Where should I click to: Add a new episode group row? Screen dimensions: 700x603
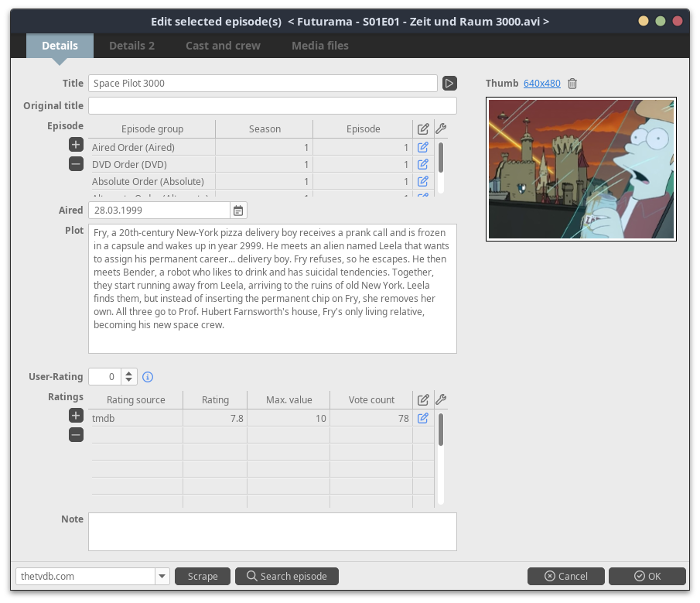pyautogui.click(x=76, y=145)
